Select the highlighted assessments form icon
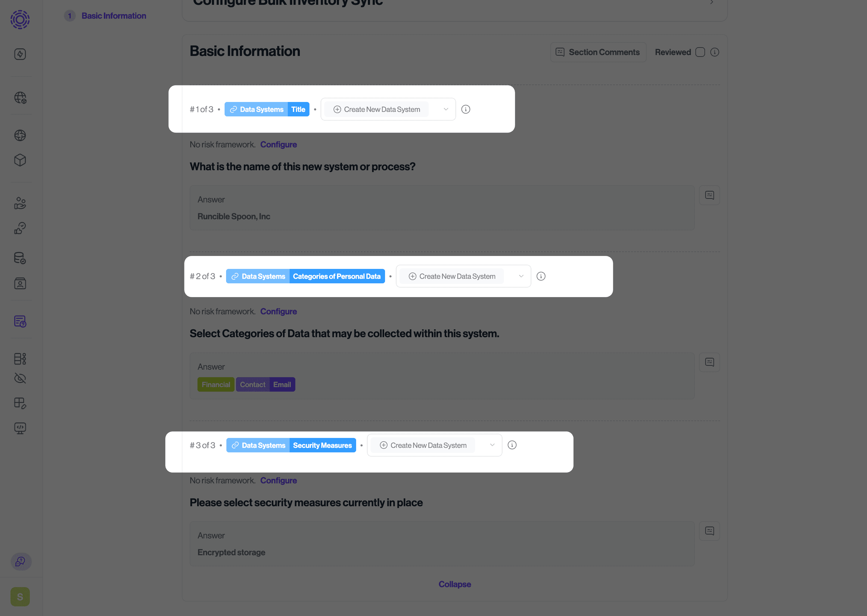867x616 pixels. (20, 321)
